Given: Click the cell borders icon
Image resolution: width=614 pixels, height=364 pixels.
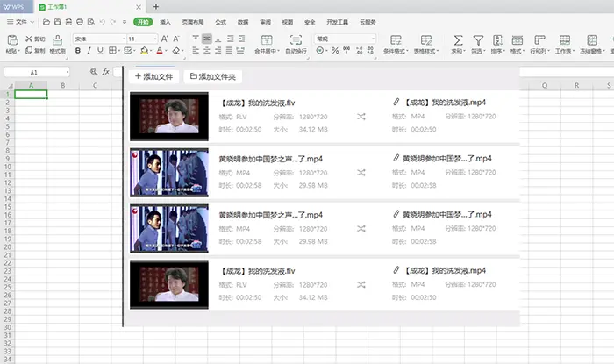Looking at the screenshot, I should pyautogui.click(x=112, y=51).
